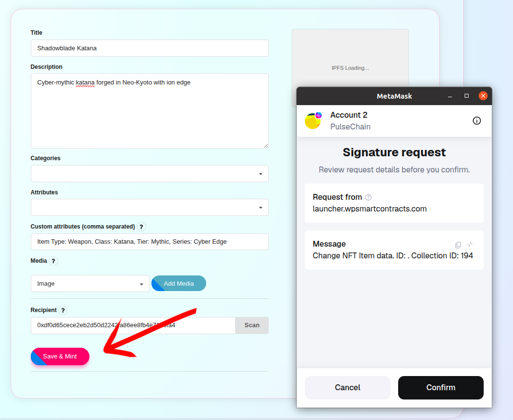Viewport: 513px width, 420px height.
Task: Click the Scan button beside Recipient
Action: point(251,325)
